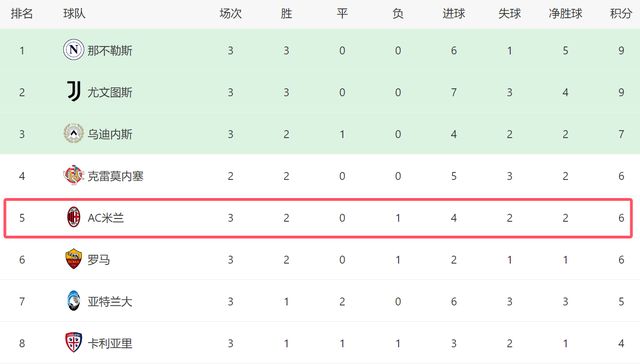Select the 卡利亚里 team name

pyautogui.click(x=110, y=343)
